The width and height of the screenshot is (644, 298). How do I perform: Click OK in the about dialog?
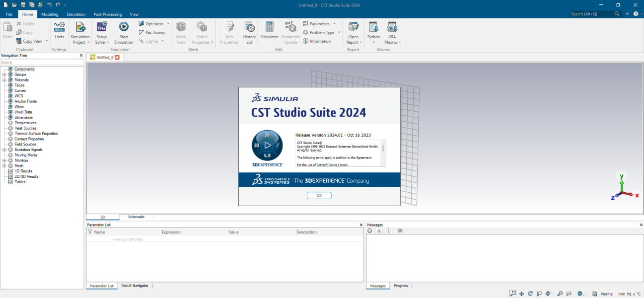point(319,196)
